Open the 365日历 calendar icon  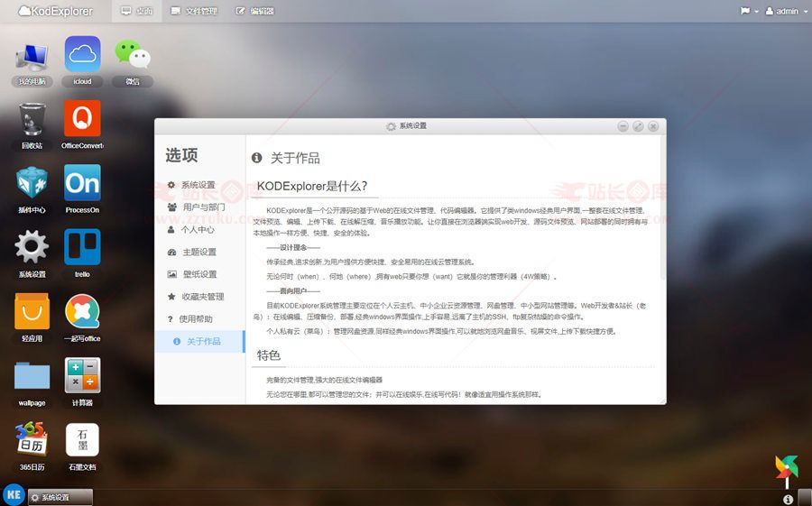point(32,447)
